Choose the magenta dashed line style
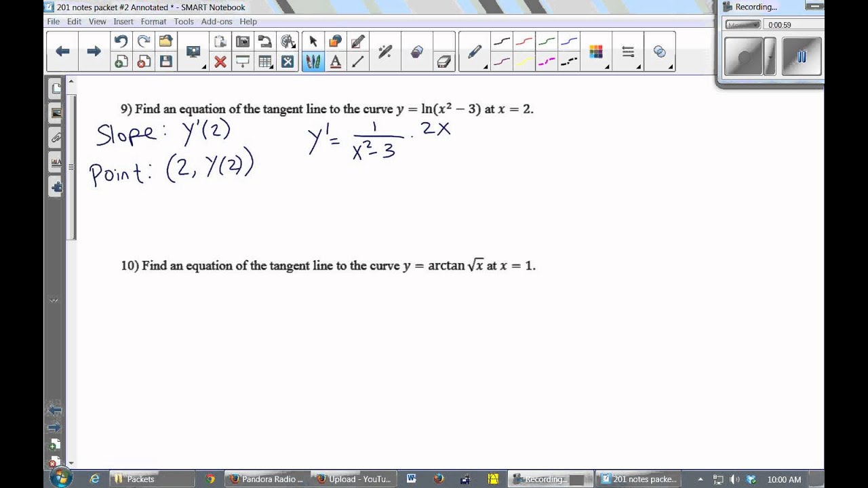 pyautogui.click(x=547, y=62)
